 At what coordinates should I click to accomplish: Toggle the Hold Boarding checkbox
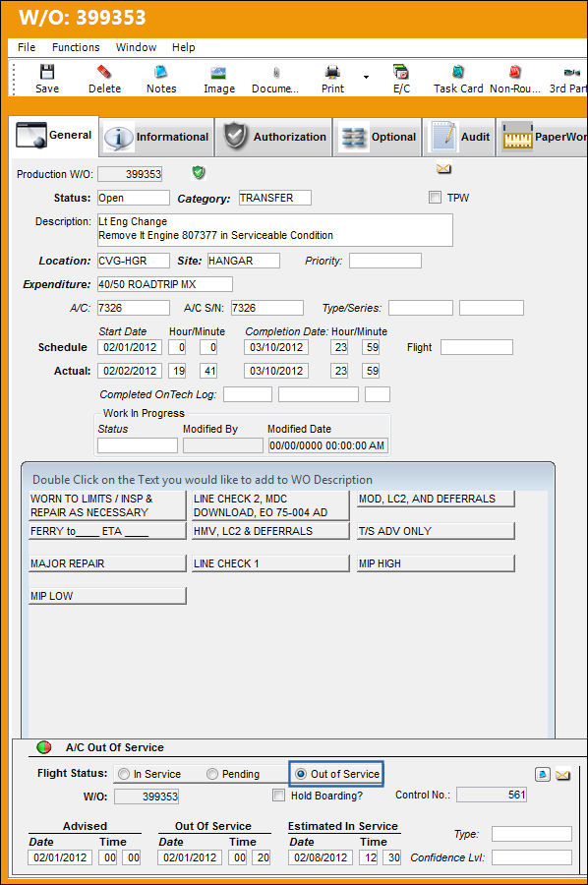pyautogui.click(x=279, y=796)
